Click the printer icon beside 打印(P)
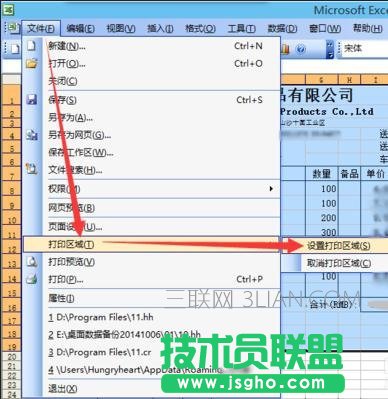 point(32,279)
